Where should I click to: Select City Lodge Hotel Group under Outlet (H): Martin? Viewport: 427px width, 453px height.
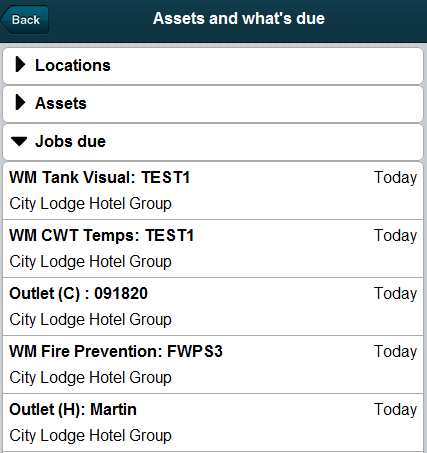coord(90,436)
